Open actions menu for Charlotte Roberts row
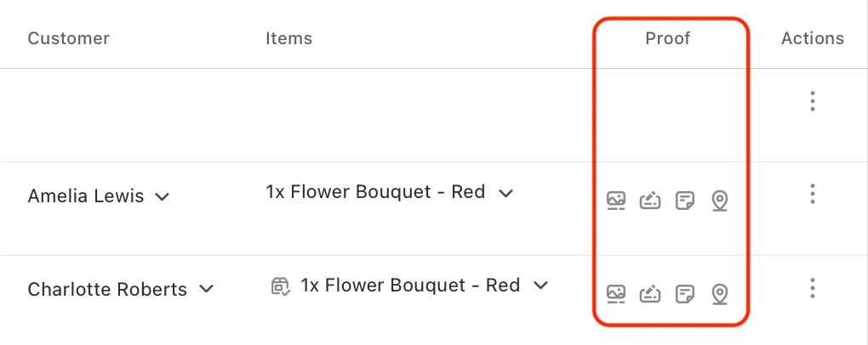868x345 pixels. click(x=812, y=288)
